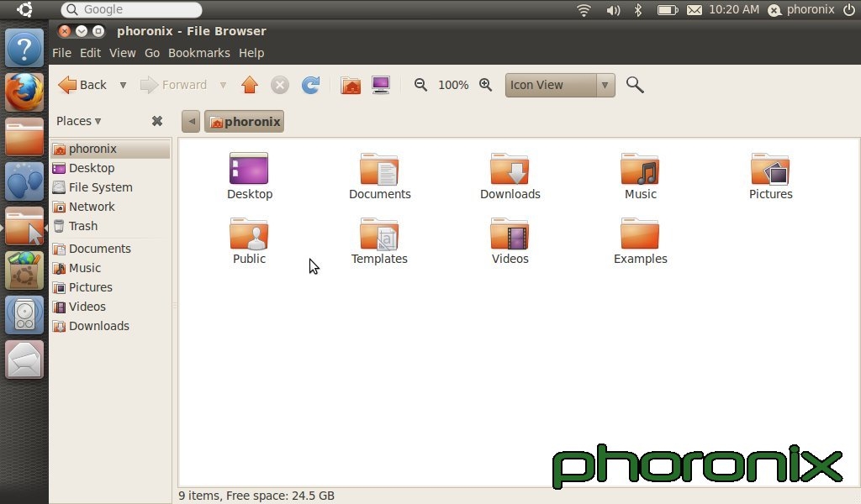Image resolution: width=861 pixels, height=504 pixels.
Task: Click the Stop loading icon
Action: click(280, 85)
